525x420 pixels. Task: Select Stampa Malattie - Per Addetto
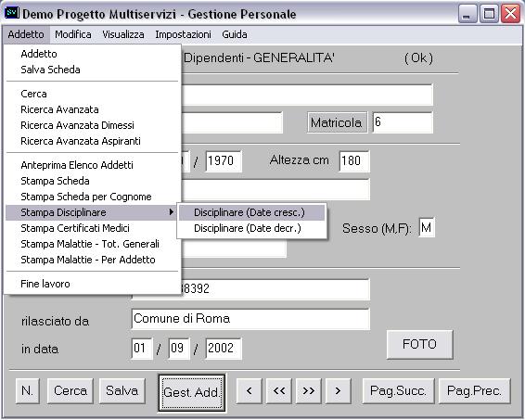pos(93,260)
